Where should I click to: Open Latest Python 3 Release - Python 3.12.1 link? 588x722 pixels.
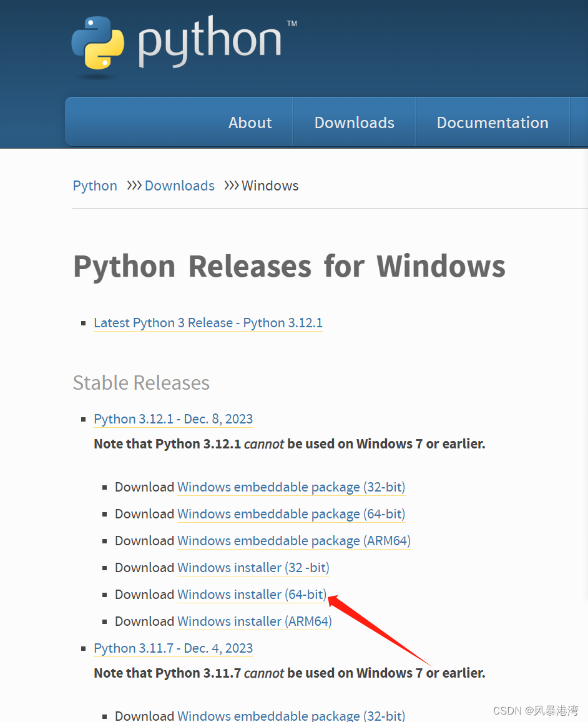[208, 323]
